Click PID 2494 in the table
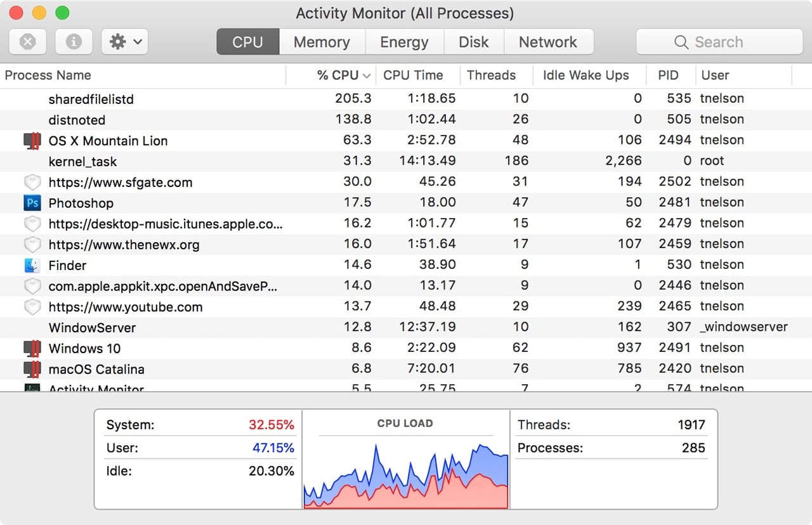Image resolution: width=812 pixels, height=525 pixels. pos(674,140)
